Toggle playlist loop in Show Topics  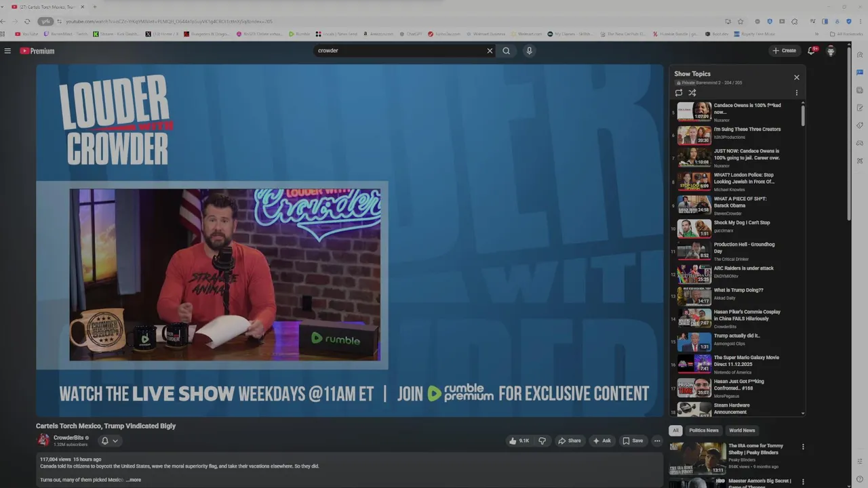coord(679,93)
